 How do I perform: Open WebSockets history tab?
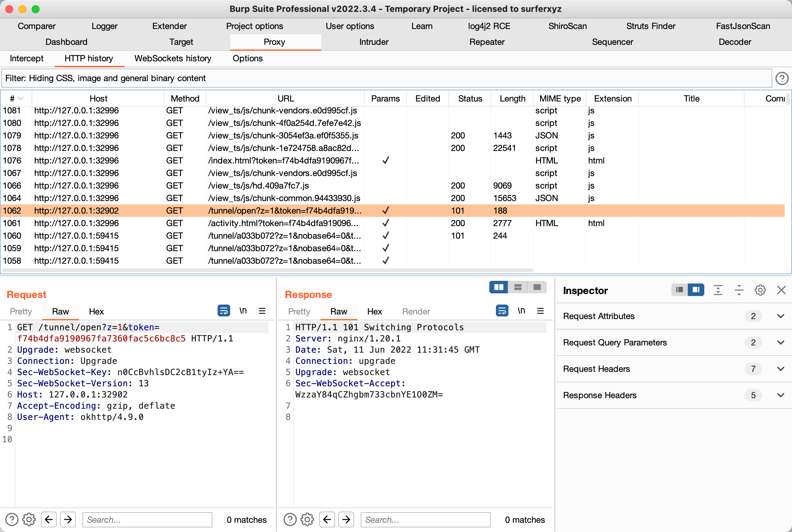[173, 59]
